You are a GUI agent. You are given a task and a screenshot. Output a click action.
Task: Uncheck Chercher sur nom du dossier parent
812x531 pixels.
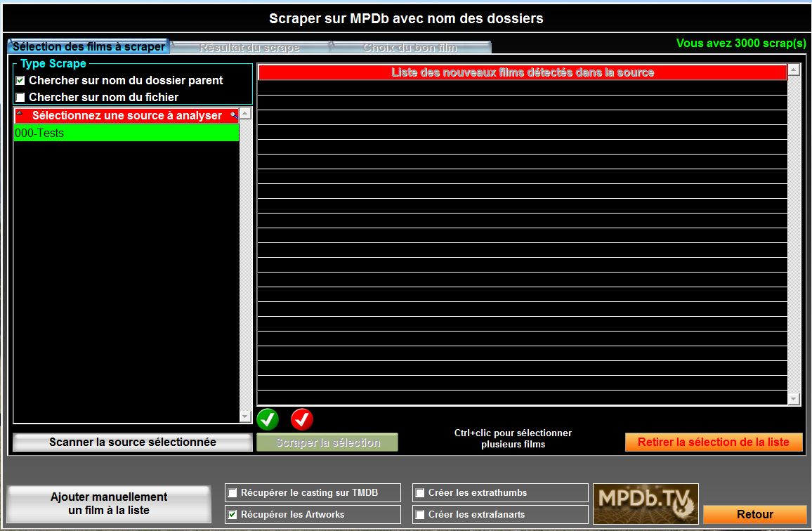pyautogui.click(x=20, y=80)
